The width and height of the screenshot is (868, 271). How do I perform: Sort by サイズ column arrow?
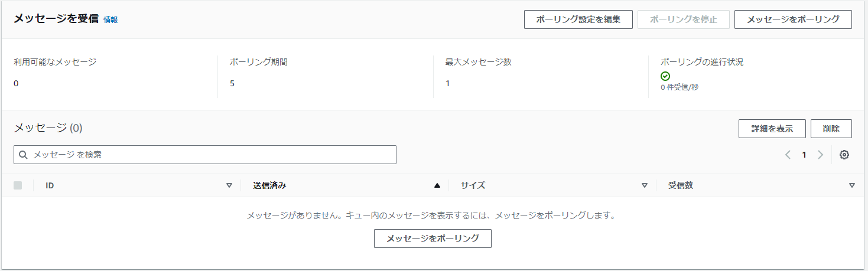pyautogui.click(x=645, y=185)
